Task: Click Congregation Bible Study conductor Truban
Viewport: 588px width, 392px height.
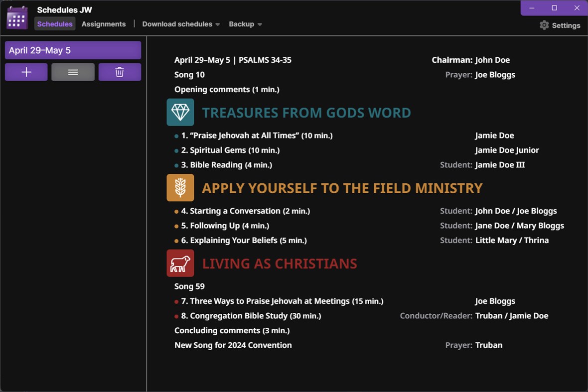Action: (489, 315)
